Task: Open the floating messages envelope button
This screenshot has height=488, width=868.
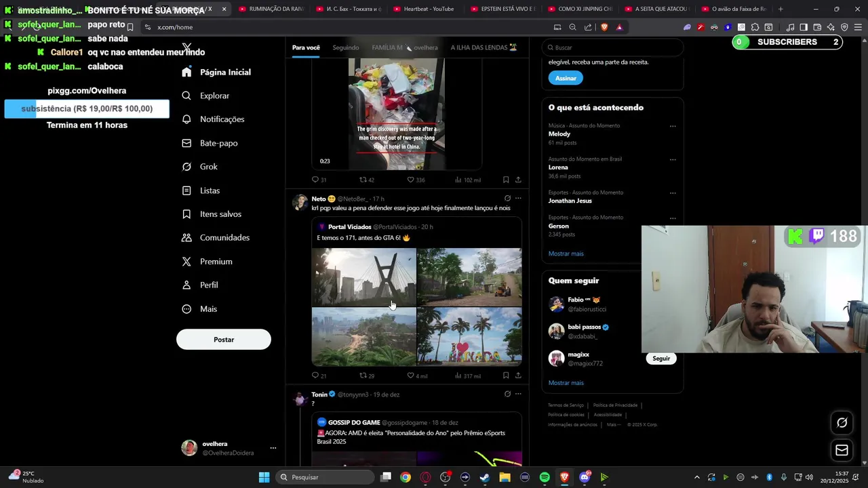Action: pos(842,450)
